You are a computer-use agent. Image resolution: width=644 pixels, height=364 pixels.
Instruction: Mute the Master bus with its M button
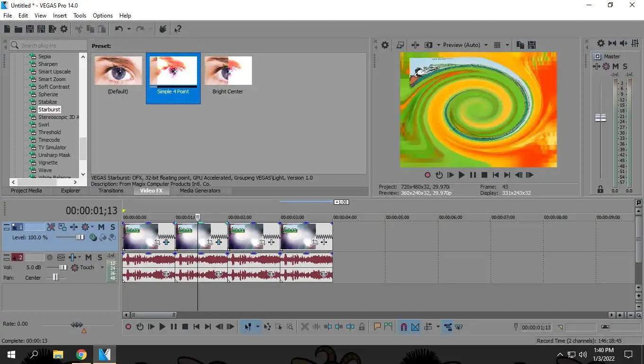(x=616, y=66)
